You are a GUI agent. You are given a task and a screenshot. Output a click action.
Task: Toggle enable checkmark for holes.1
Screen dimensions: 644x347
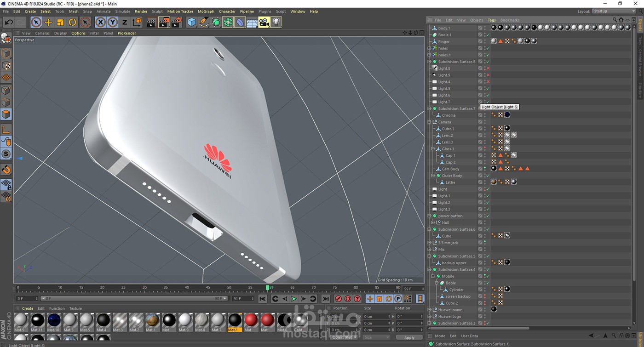tap(488, 55)
